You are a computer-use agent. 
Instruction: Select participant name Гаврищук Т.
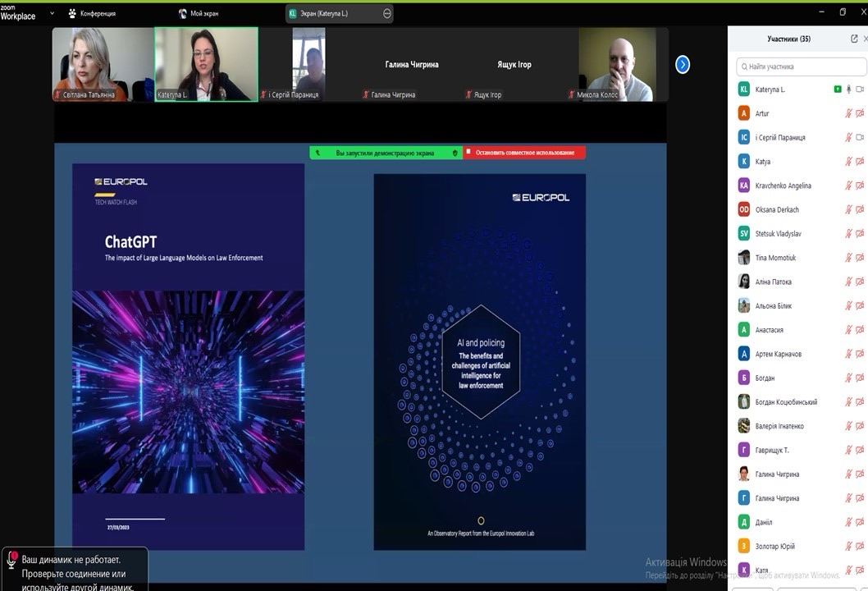point(772,451)
